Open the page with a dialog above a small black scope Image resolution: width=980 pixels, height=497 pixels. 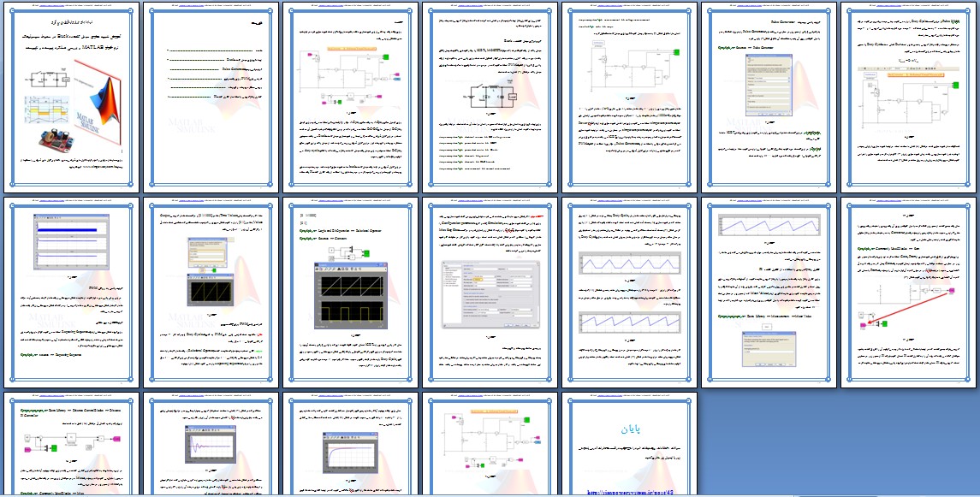tap(210, 293)
